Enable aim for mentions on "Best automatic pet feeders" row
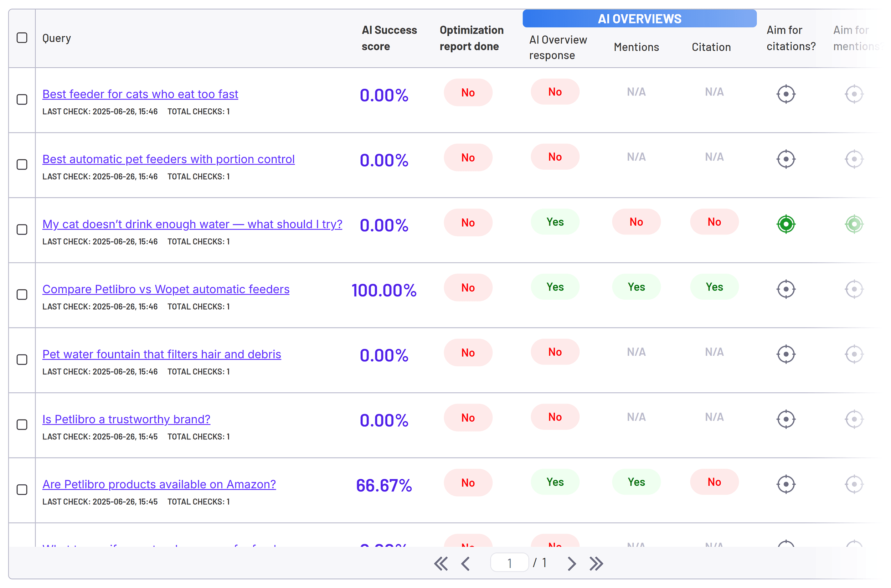891x588 pixels. click(854, 159)
